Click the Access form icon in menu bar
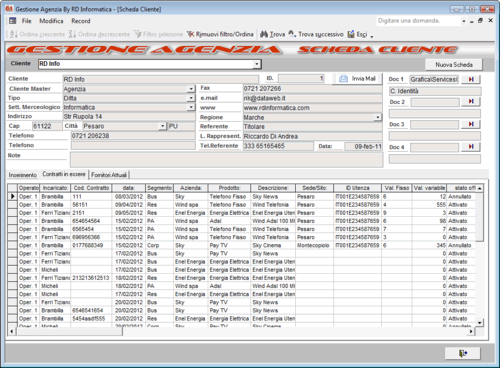Screen dimensions: 500x368 [12, 21]
